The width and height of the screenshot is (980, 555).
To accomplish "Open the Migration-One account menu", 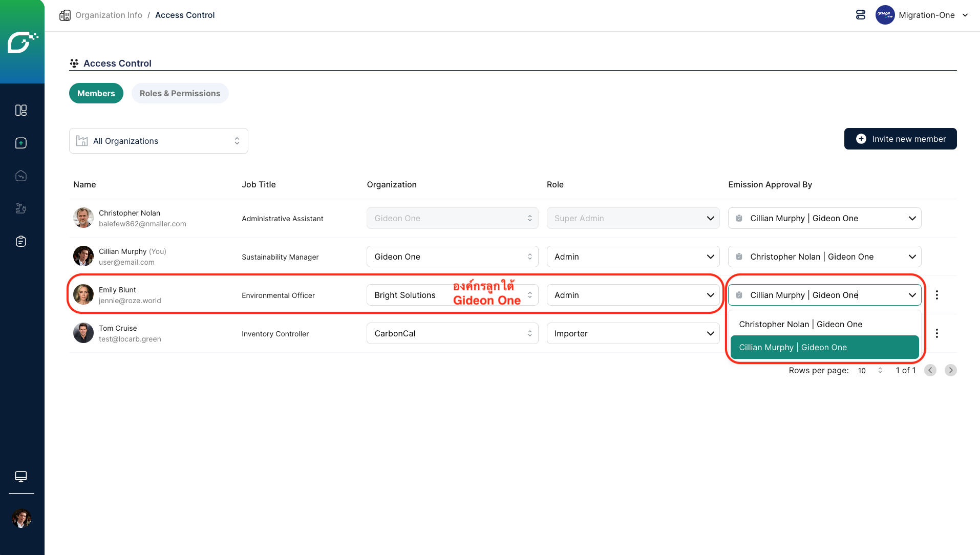I will pos(922,15).
